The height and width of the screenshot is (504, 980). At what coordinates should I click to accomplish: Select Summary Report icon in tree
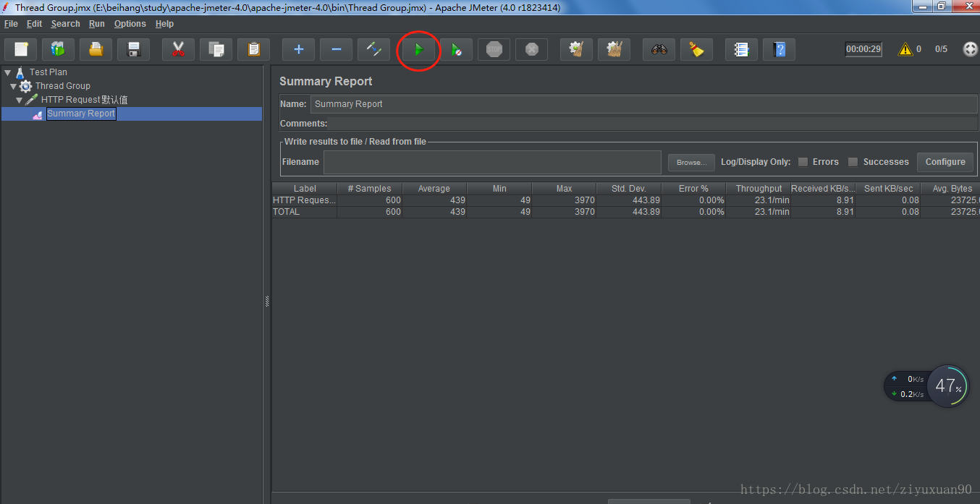click(38, 114)
